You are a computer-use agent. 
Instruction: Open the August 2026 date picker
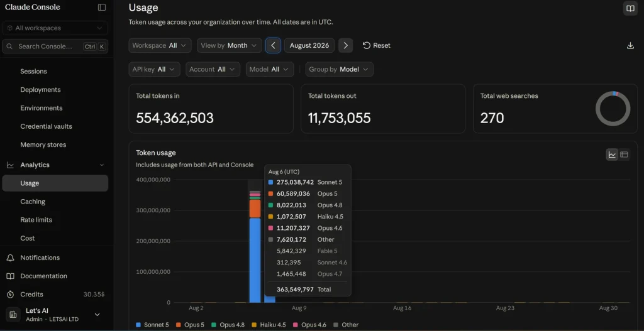pos(309,45)
